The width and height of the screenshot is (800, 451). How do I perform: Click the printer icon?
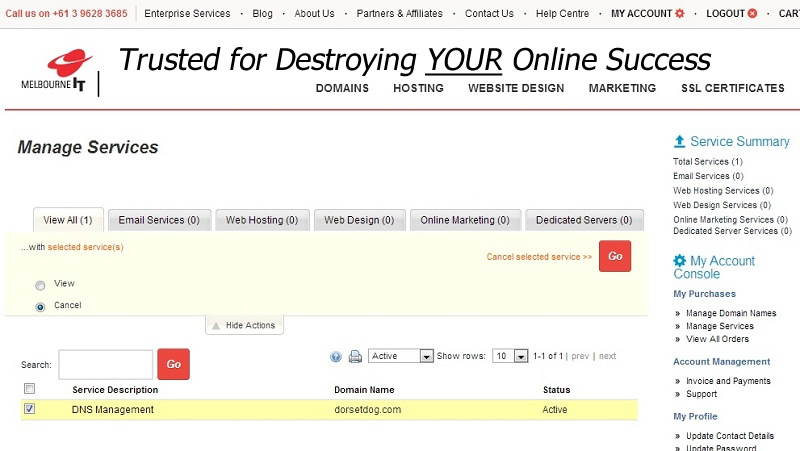355,357
